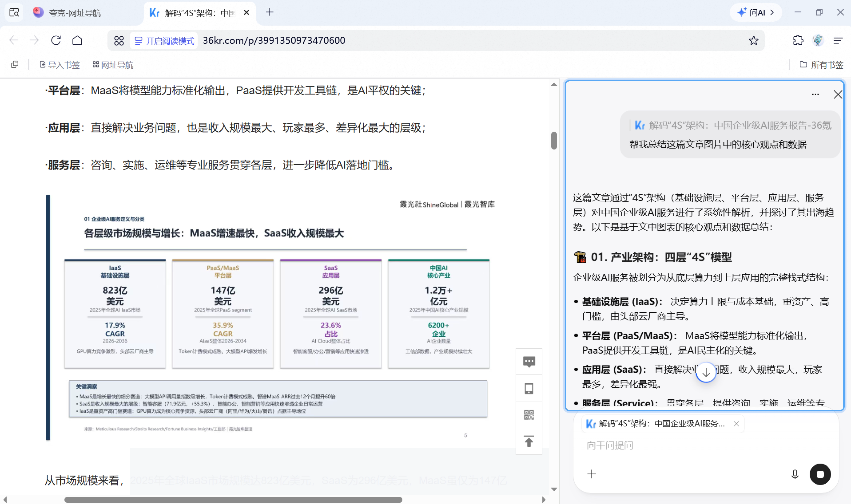Open the comments floating button
The height and width of the screenshot is (504, 851).
point(529,362)
